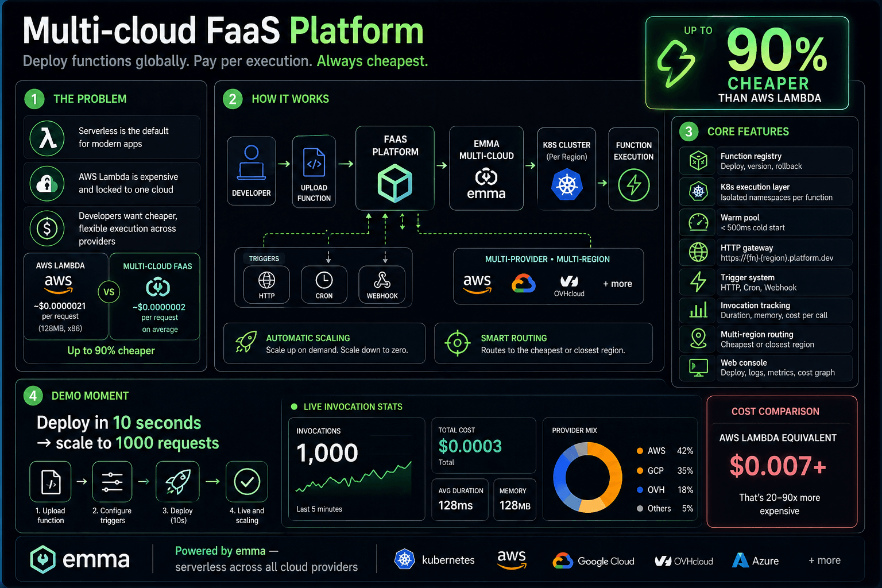This screenshot has width=882, height=588.
Task: Click the Upload Function code file icon
Action: 314,163
